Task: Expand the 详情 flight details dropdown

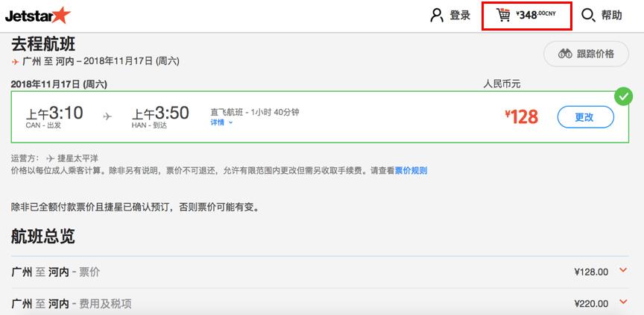Action: click(222, 122)
